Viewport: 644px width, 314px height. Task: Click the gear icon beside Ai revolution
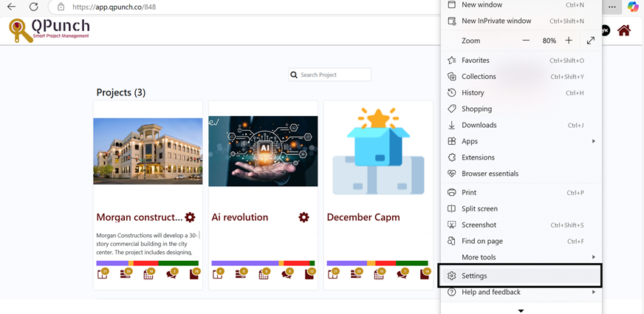pyautogui.click(x=304, y=217)
